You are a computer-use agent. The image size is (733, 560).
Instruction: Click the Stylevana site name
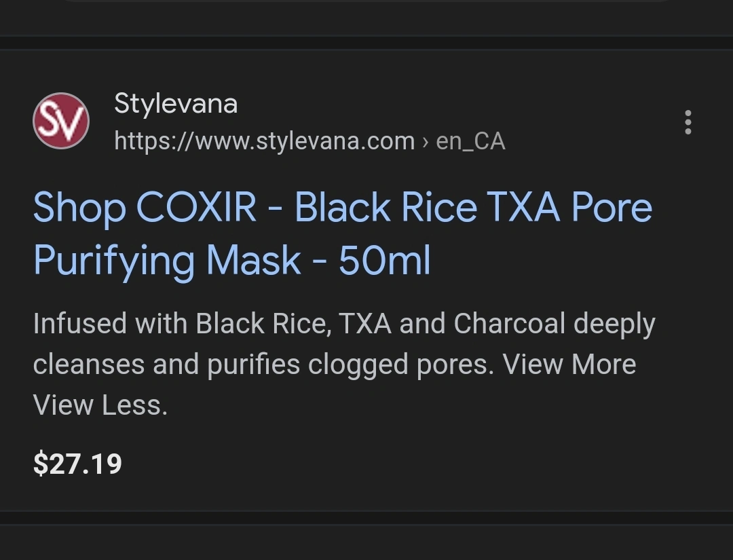(176, 104)
